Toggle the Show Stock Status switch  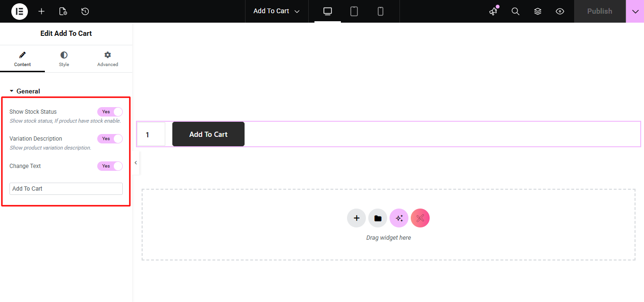pos(110,112)
